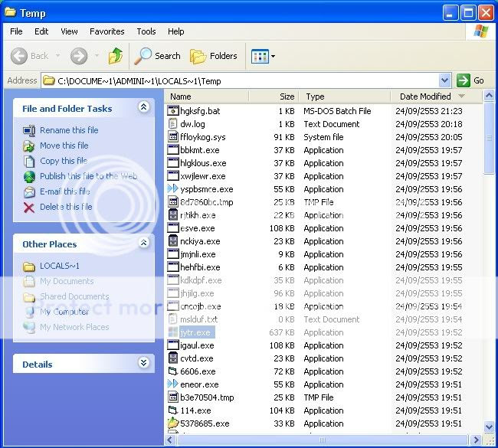Screen dimensions: 498x448
Task: Click the 6606.exe file icon
Action: (x=173, y=371)
